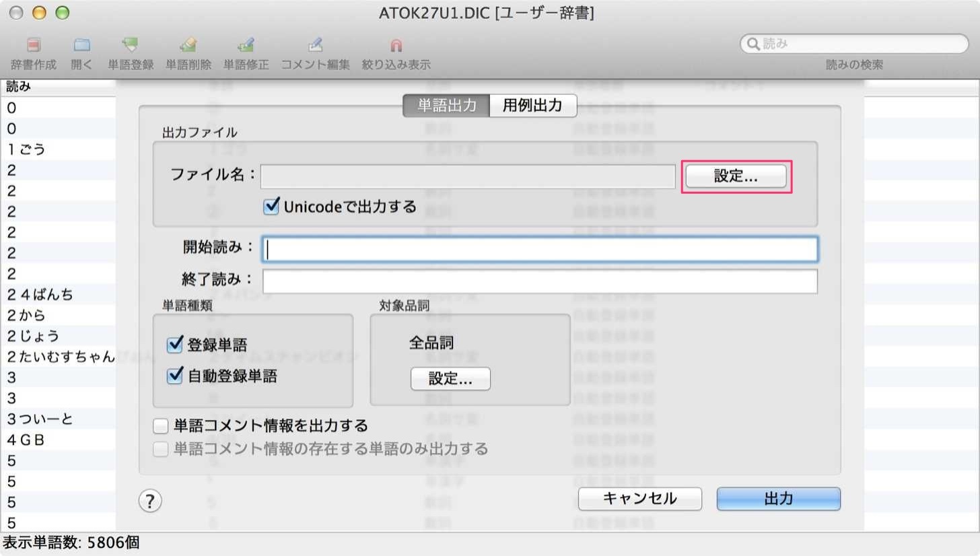This screenshot has height=556, width=980.
Task: Click the キャンセル button
Action: click(x=640, y=499)
